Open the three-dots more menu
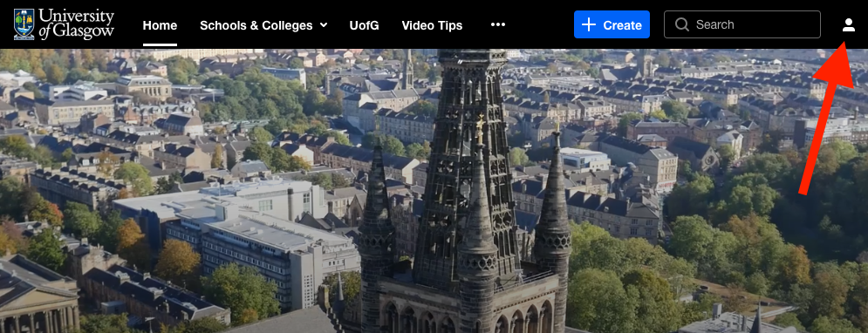The image size is (868, 333). click(x=497, y=25)
